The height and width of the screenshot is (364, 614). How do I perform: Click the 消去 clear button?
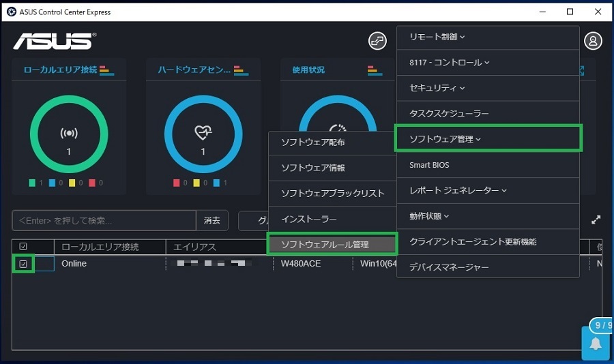coord(212,220)
